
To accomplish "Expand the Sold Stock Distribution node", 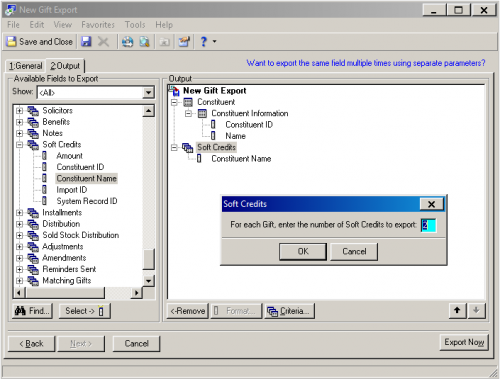I will (x=19, y=235).
